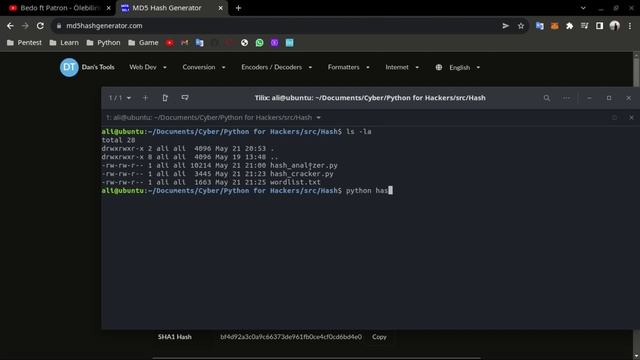Close the MD5 Hash Generator tab
This screenshot has width=640, height=360.
point(220,8)
